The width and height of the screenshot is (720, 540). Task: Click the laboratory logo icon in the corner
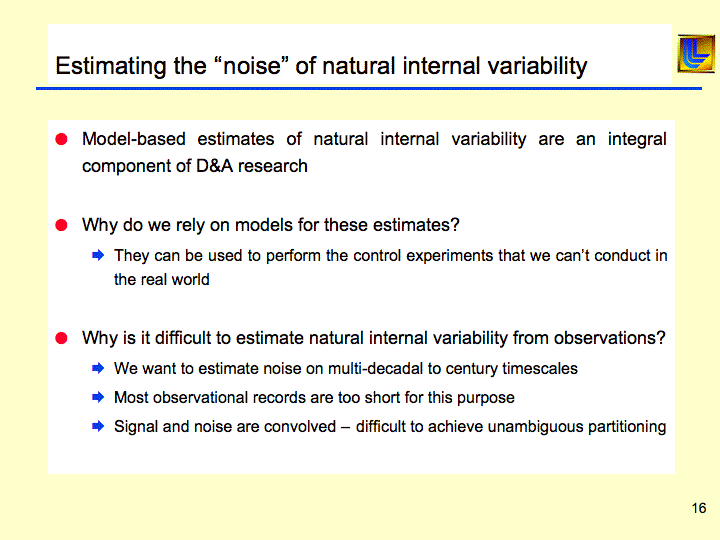695,54
